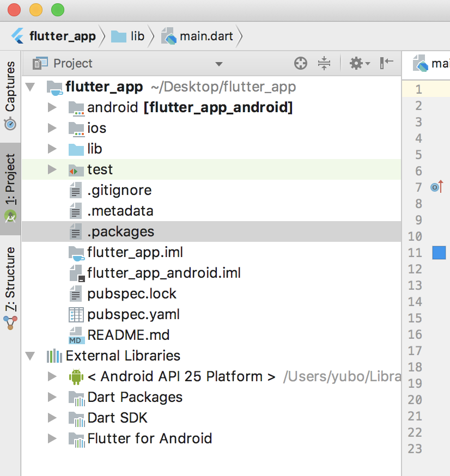This screenshot has width=450, height=476.
Task: Select the flutter_app_android.iml file name
Action: pos(164,273)
